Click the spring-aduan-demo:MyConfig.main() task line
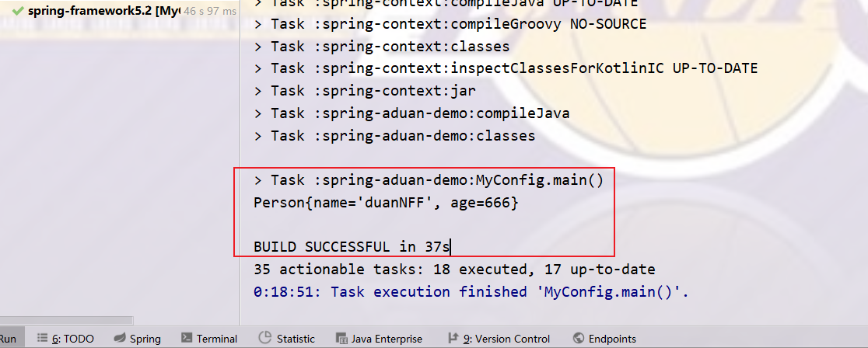The image size is (868, 348). click(x=429, y=180)
